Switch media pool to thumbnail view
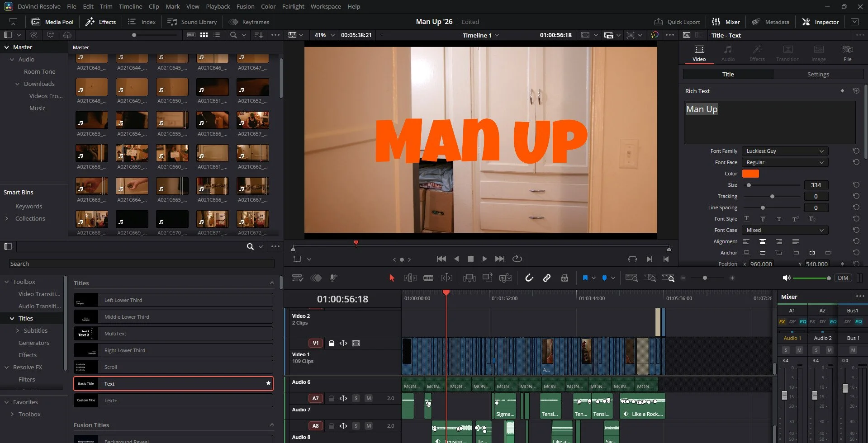Screen dimensions: 868x443 pyautogui.click(x=204, y=35)
